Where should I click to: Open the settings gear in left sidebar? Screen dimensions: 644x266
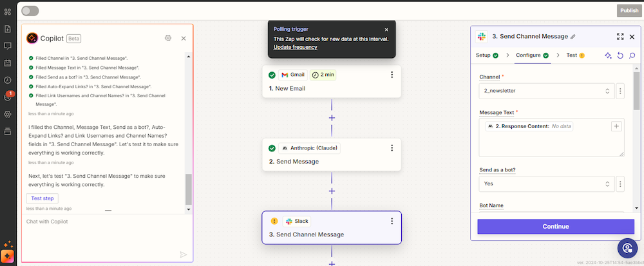(7, 114)
